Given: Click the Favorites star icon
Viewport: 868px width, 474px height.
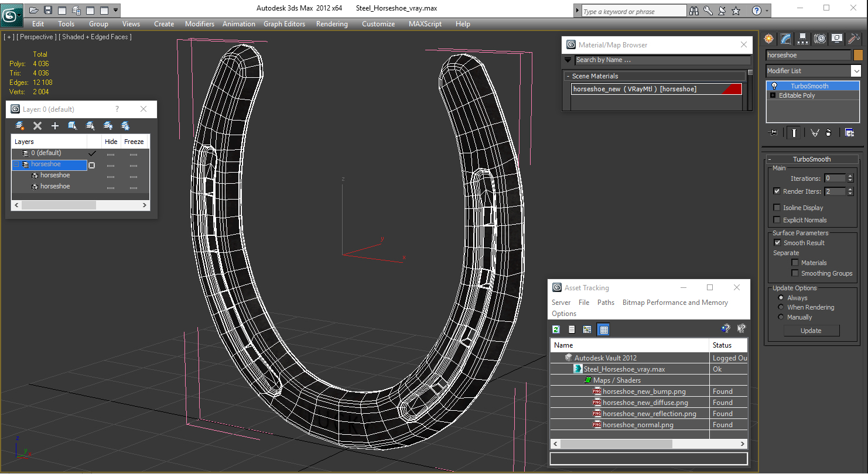Looking at the screenshot, I should (x=736, y=11).
